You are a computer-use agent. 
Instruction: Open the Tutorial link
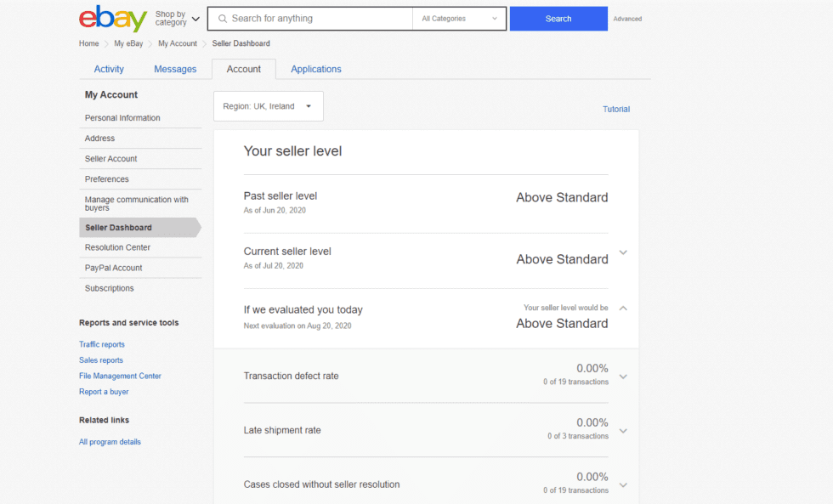coord(616,109)
